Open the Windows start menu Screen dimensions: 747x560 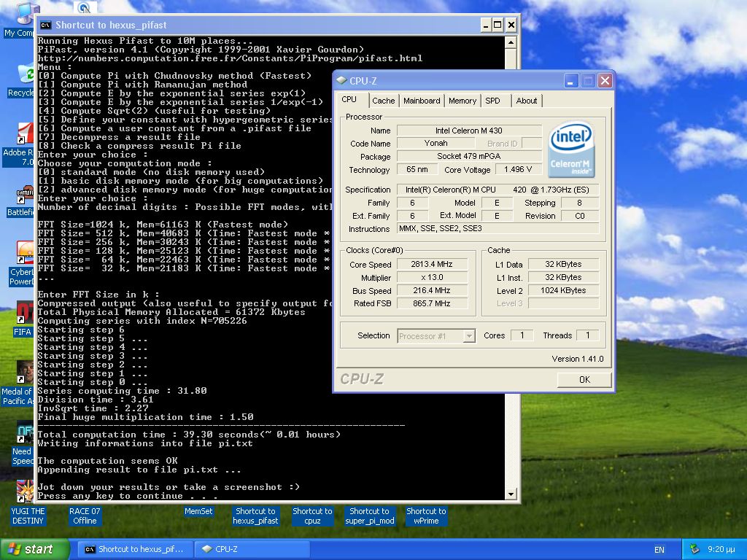(34, 549)
